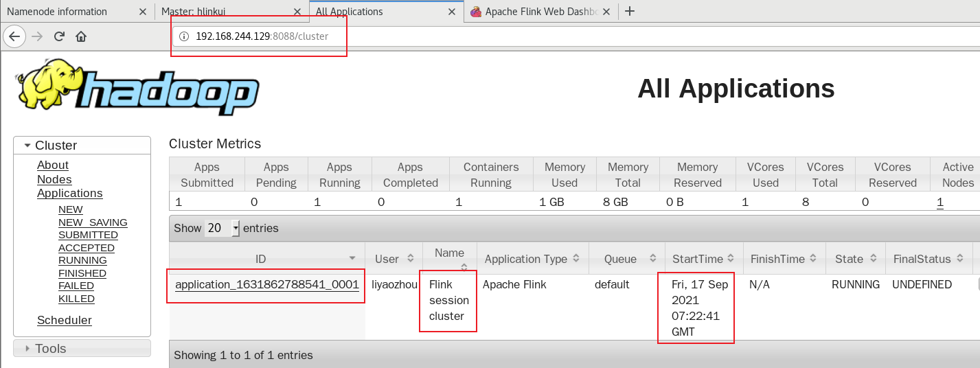Click the browser Back arrow button
The width and height of the screenshot is (980, 368).
[x=14, y=36]
